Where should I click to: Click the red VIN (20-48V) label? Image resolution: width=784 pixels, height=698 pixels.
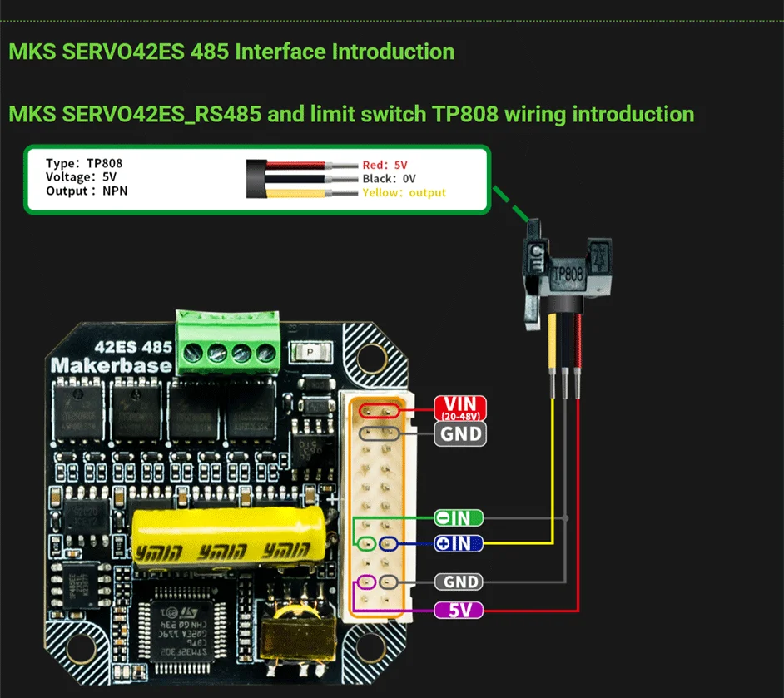point(460,408)
